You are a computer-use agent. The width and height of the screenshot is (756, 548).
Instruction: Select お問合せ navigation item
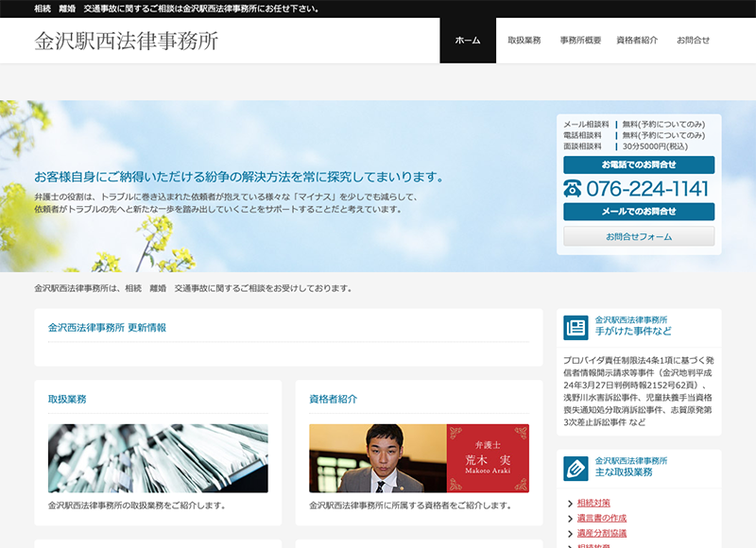(694, 41)
